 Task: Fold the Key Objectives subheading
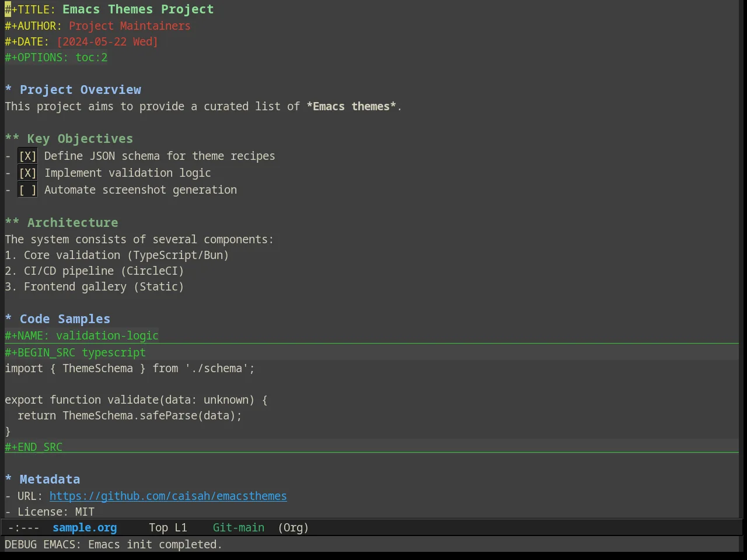pos(69,139)
